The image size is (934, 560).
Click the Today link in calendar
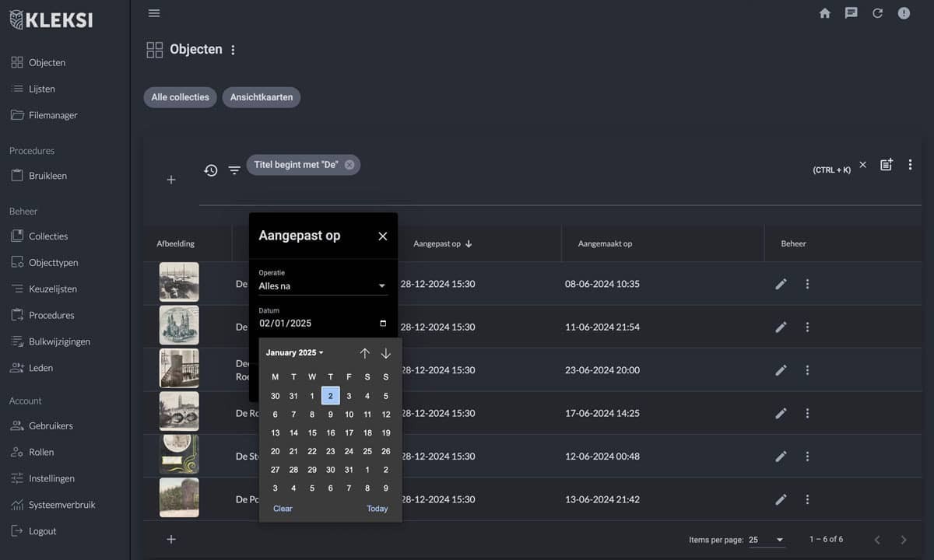[x=377, y=509]
